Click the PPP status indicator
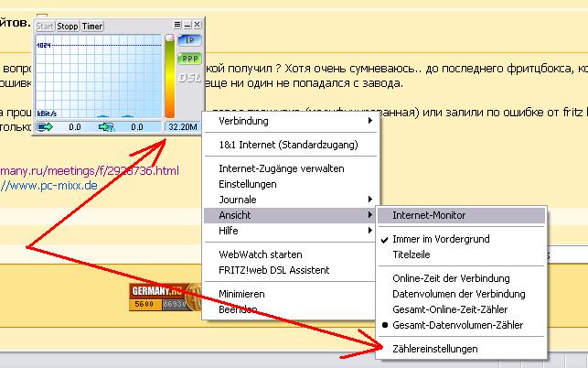This screenshot has width=588, height=368. [x=189, y=59]
